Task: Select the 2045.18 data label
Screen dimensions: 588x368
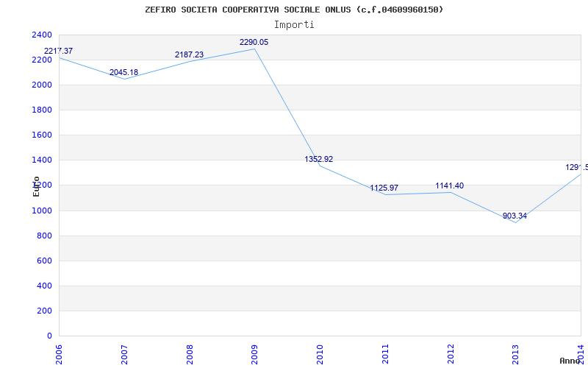Action: point(123,72)
